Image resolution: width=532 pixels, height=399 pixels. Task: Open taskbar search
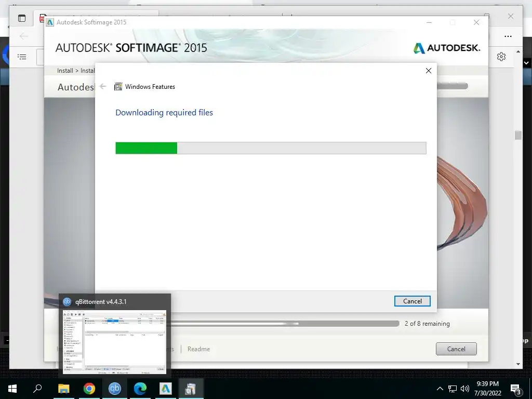37,389
